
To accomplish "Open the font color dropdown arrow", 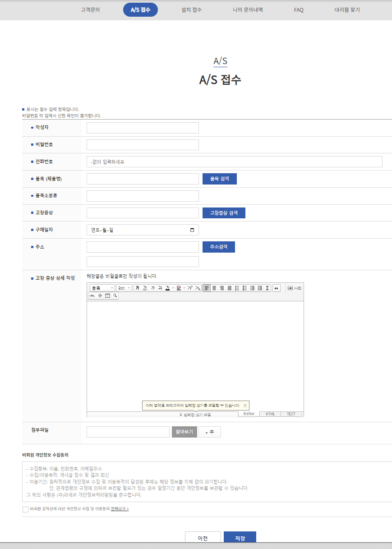I will coord(173,287).
